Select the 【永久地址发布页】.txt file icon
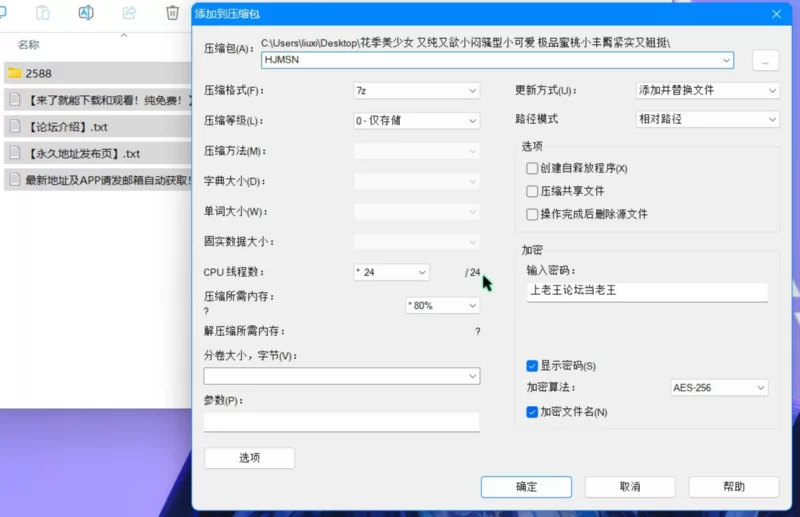The width and height of the screenshot is (800, 517). click(x=15, y=153)
